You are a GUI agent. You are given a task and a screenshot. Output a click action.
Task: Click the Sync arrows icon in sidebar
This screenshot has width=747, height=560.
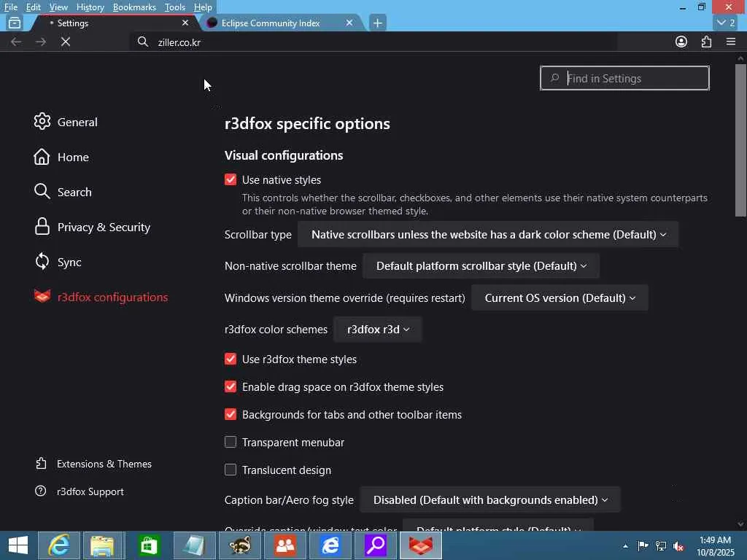pos(42,262)
